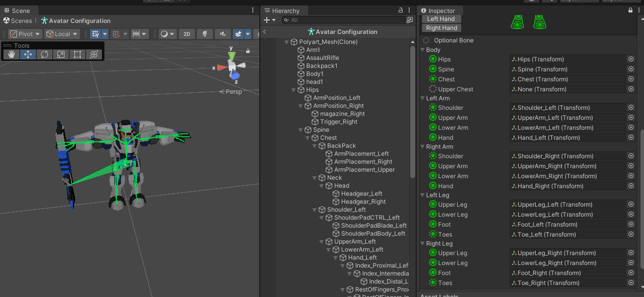
Task: Click the Right Hand button
Action: point(442,28)
